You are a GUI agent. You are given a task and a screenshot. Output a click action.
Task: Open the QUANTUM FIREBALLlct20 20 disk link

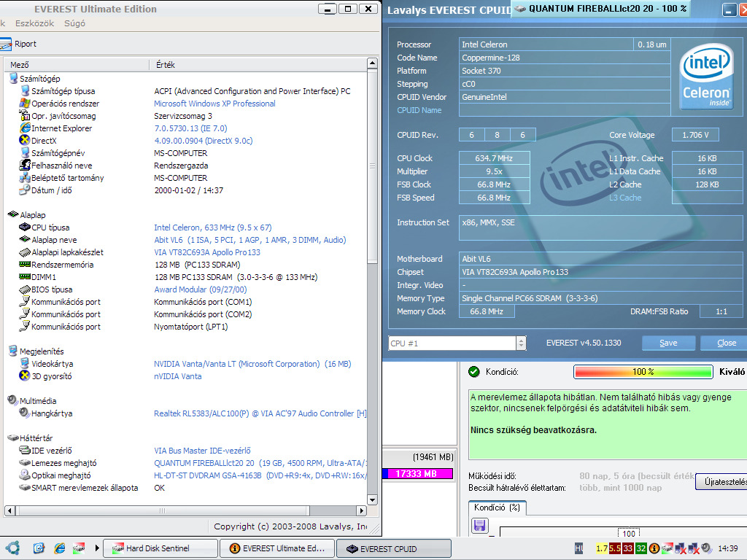(260, 463)
